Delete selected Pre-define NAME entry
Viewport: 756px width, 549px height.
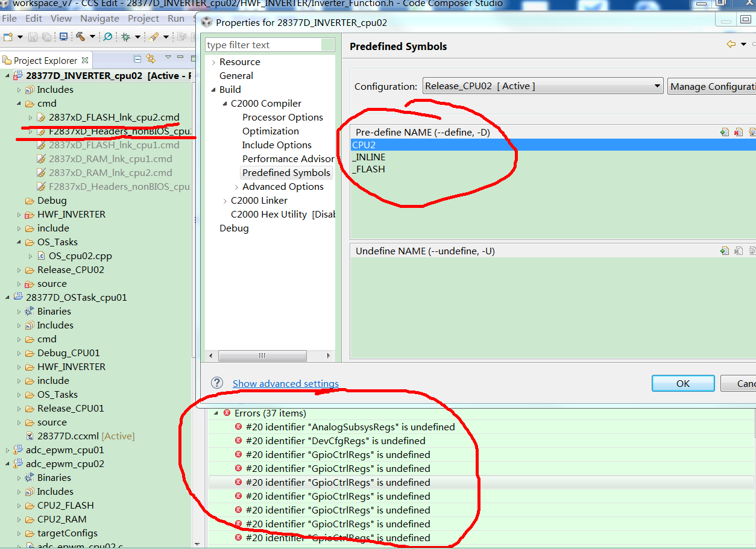pyautogui.click(x=739, y=132)
